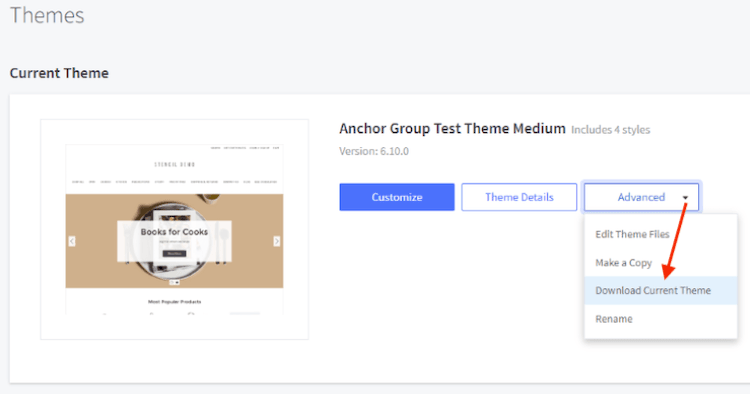This screenshot has width=750, height=394.
Task: Click previous arrow on preview carousel
Action: coord(72,241)
